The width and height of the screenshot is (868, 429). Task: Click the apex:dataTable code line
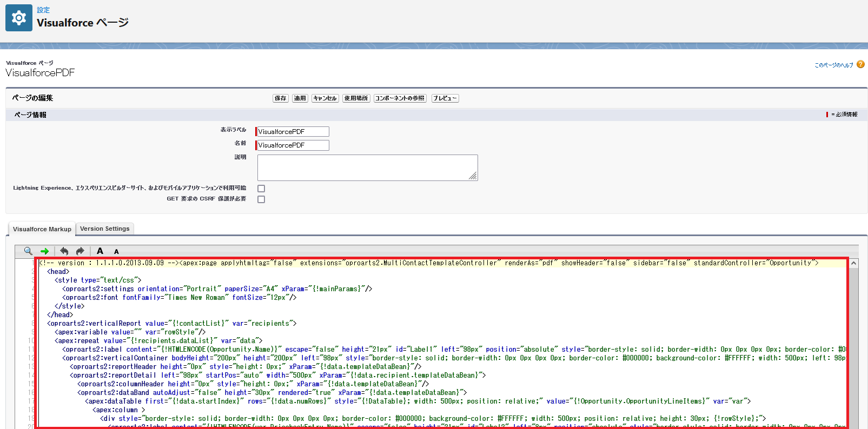418,401
